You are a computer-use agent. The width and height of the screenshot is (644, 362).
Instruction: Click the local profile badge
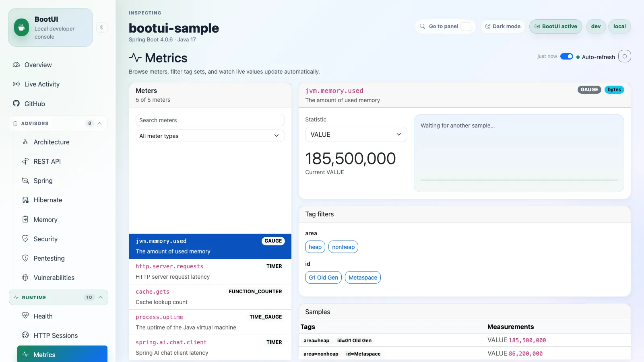point(619,27)
